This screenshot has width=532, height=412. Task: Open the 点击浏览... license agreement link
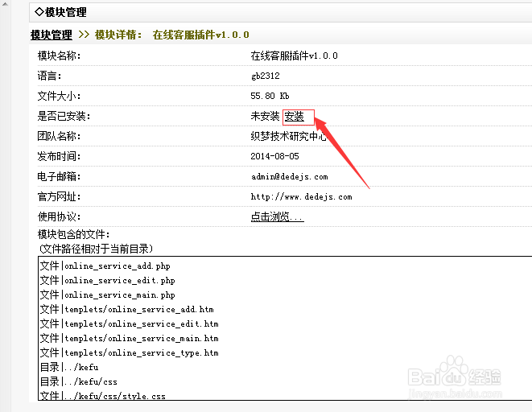(x=277, y=216)
